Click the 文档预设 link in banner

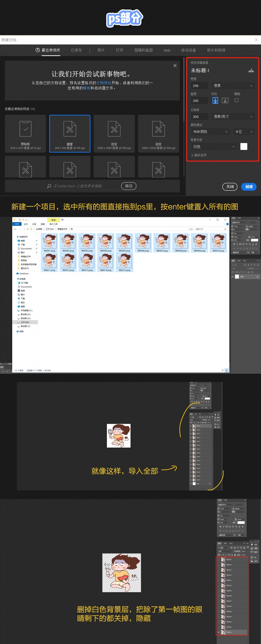tap(104, 83)
